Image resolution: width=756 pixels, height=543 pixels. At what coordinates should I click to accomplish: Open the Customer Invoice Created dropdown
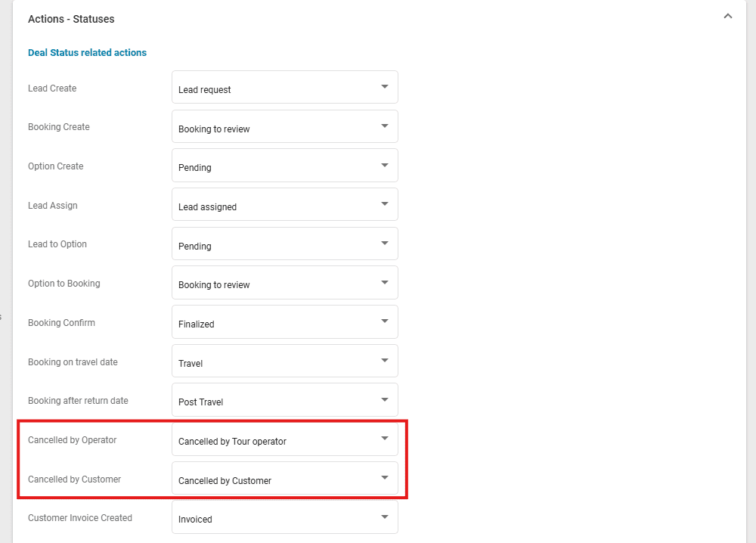pos(284,517)
